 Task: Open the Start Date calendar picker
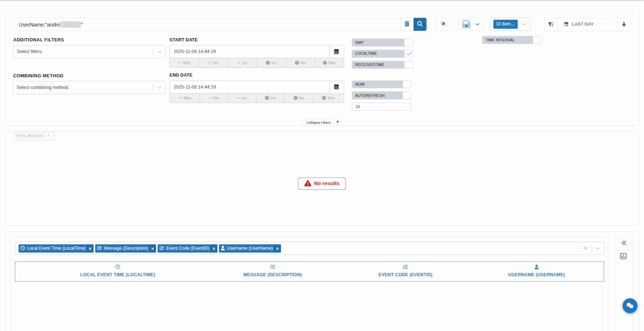click(x=336, y=51)
